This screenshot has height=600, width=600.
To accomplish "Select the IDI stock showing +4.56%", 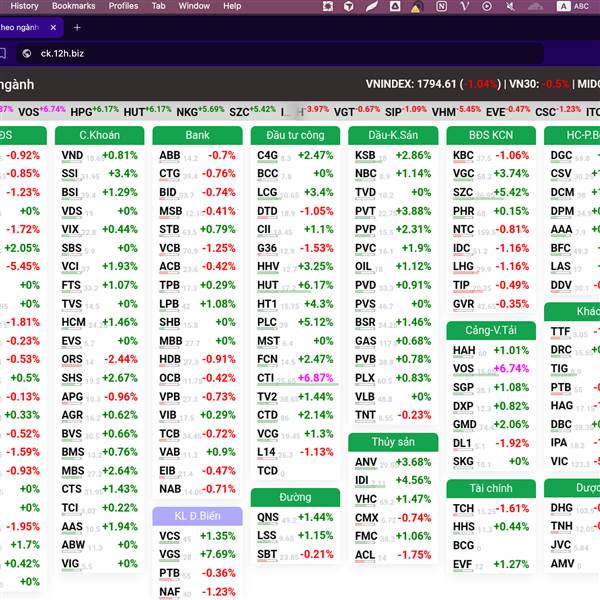I will coord(393,480).
